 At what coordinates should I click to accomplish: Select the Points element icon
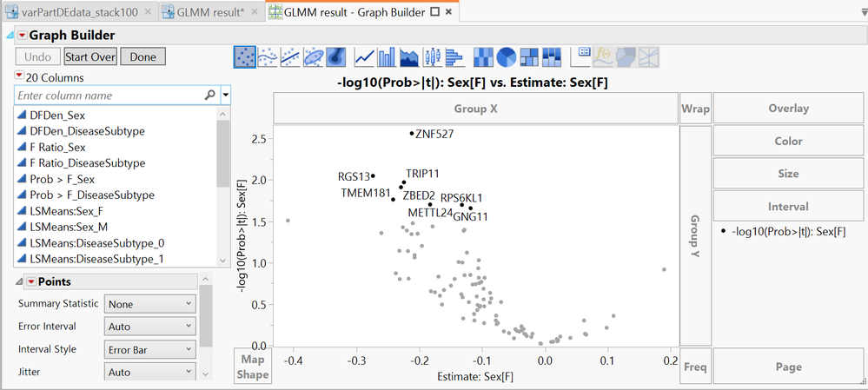point(245,56)
